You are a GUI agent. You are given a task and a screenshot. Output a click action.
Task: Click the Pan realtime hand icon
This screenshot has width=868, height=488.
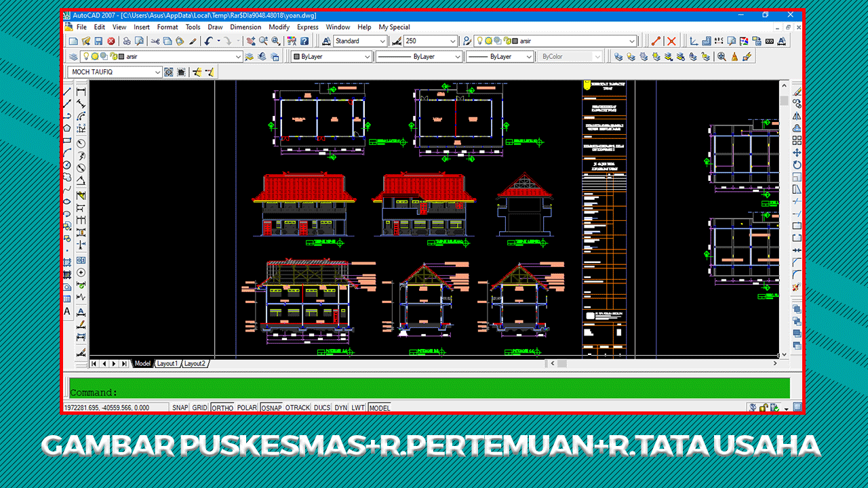[x=250, y=41]
